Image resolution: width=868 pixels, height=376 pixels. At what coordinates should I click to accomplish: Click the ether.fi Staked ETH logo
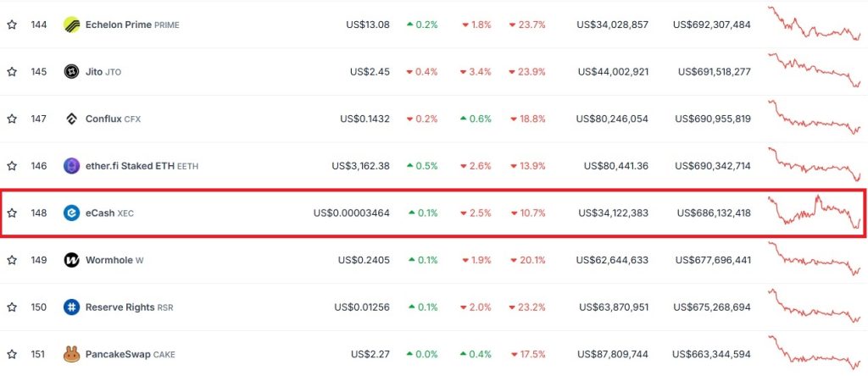[72, 166]
